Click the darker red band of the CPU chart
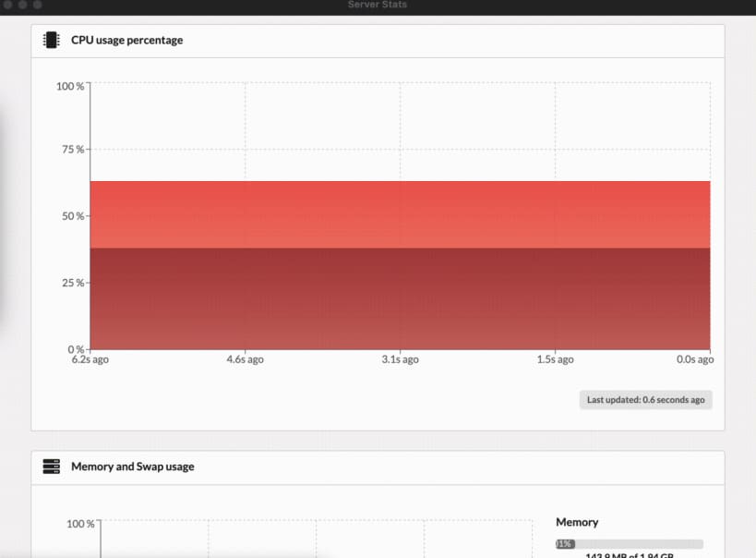756x558 pixels. pos(397,296)
